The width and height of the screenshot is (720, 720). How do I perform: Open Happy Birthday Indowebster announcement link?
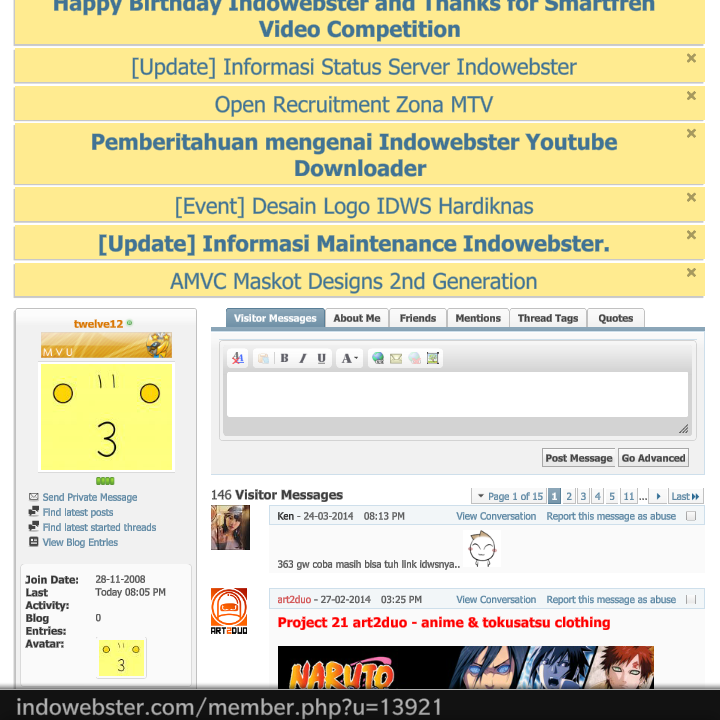click(354, 17)
